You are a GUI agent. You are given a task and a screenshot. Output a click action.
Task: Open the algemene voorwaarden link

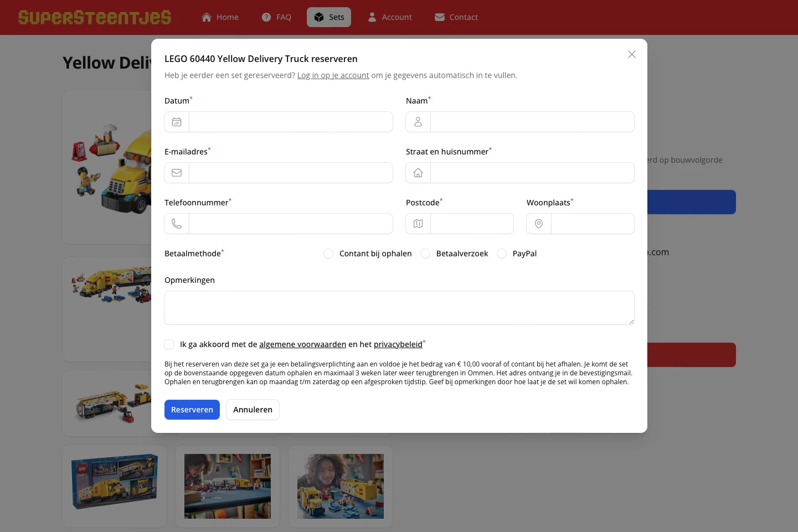click(x=302, y=344)
